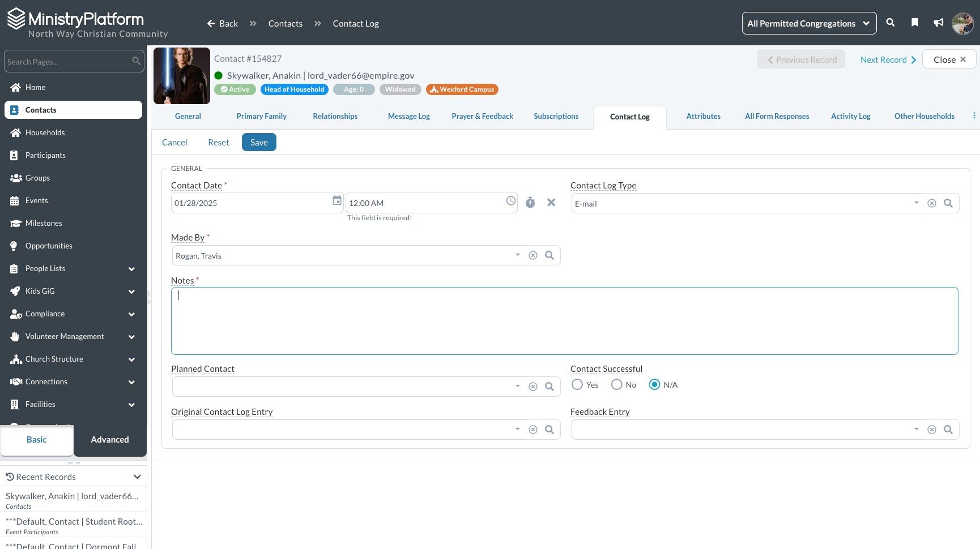Screen dimensions: 980x549
Task: Search Made By records with magnifier icon
Action: click(549, 255)
